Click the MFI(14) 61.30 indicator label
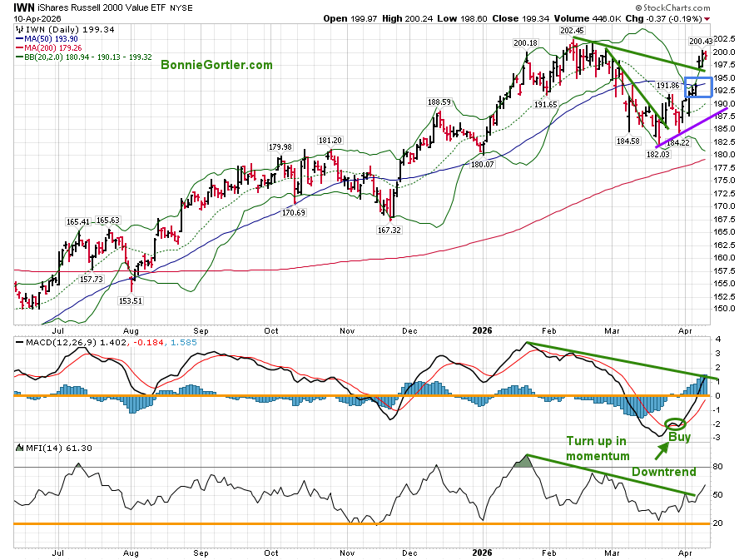 click(x=47, y=448)
